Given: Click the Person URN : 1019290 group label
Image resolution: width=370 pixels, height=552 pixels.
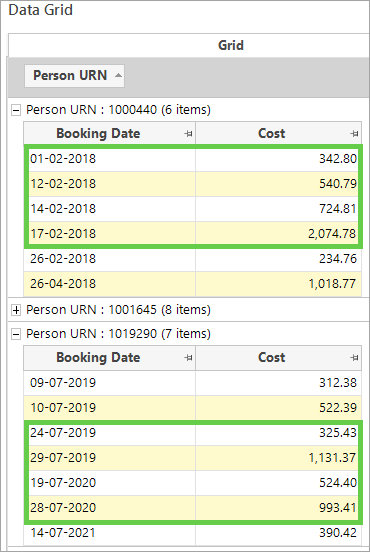Looking at the screenshot, I should (118, 334).
